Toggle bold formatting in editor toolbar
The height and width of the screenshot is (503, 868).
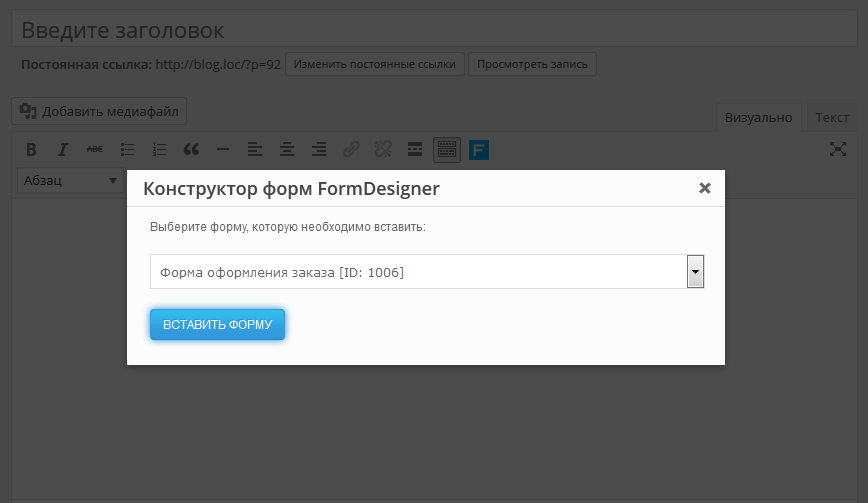31,149
